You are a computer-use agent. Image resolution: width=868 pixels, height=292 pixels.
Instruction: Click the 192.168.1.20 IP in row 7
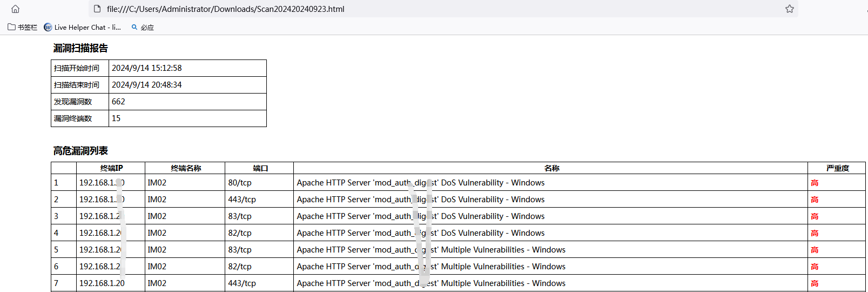102,283
